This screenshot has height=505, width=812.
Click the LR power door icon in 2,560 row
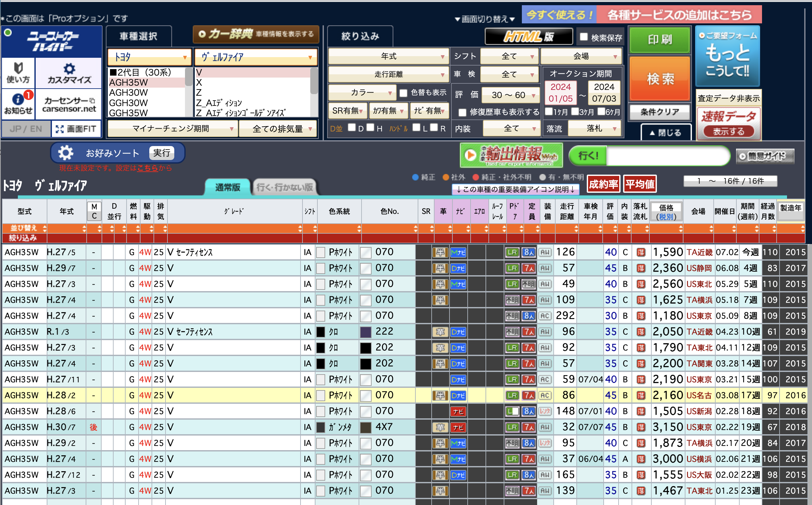512,284
